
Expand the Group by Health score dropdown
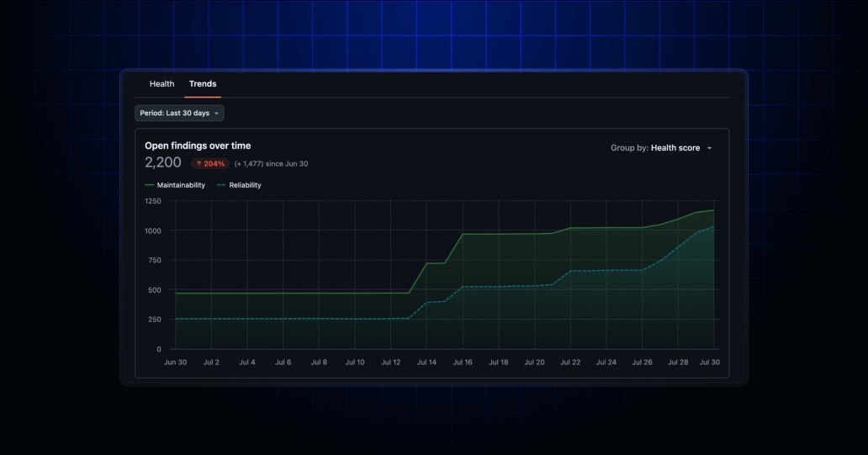click(662, 148)
